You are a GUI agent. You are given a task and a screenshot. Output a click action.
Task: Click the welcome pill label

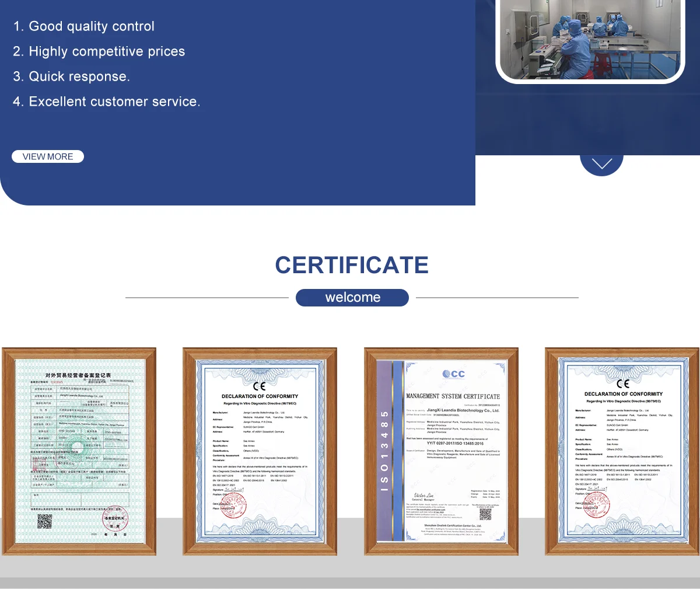point(352,297)
